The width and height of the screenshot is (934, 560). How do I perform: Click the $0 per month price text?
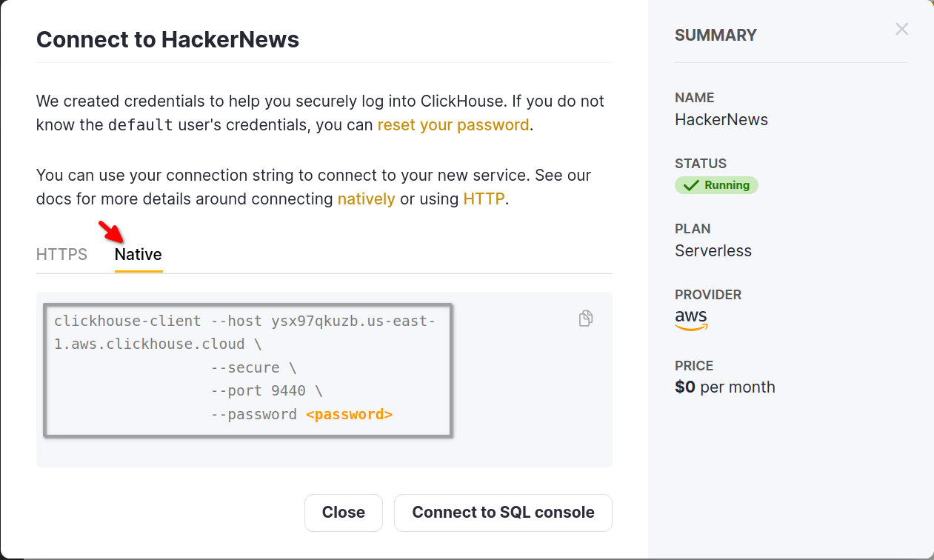click(724, 387)
